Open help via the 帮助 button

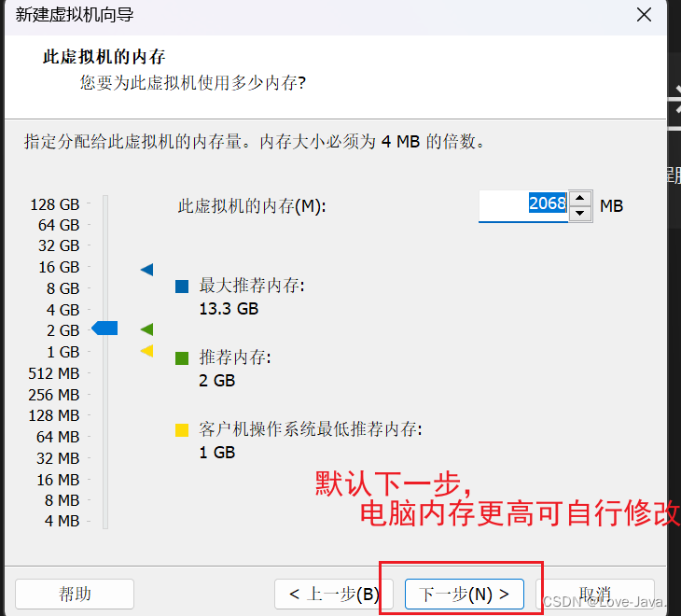pos(75,594)
